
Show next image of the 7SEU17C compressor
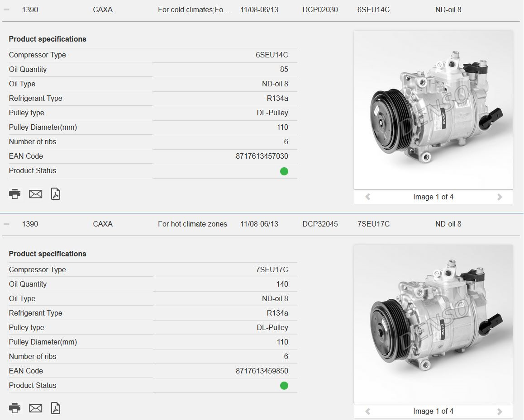click(500, 411)
